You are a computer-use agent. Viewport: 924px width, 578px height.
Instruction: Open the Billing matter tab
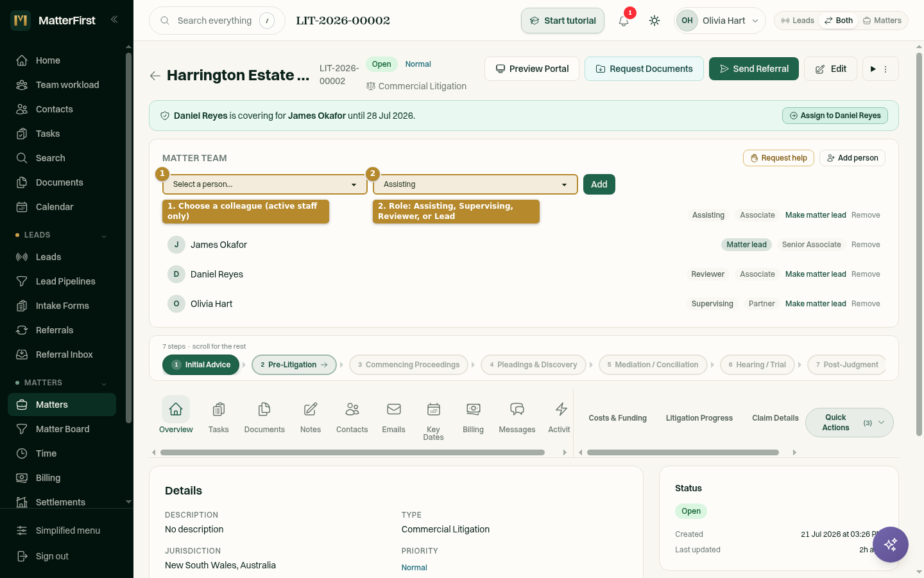[x=473, y=417]
